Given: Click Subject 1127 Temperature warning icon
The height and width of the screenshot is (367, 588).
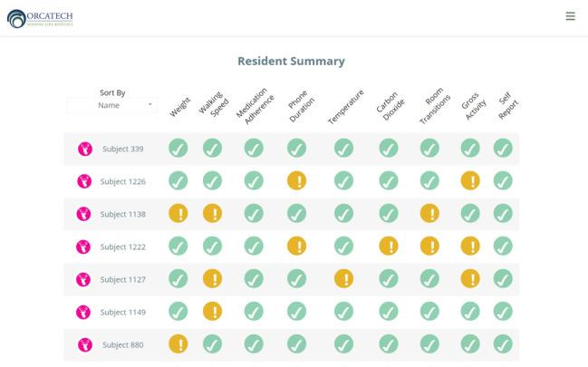Looking at the screenshot, I should [x=344, y=279].
